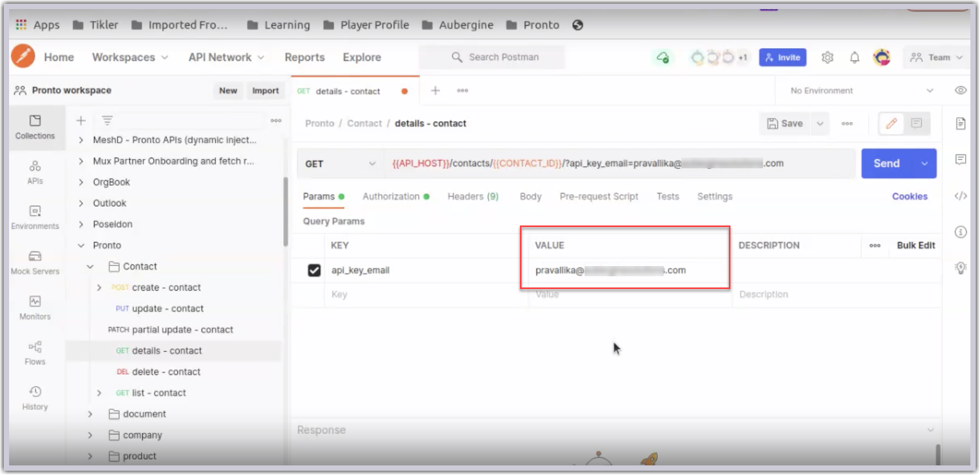The width and height of the screenshot is (980, 475).
Task: Open Mock Servers sidebar panel
Action: (x=35, y=263)
